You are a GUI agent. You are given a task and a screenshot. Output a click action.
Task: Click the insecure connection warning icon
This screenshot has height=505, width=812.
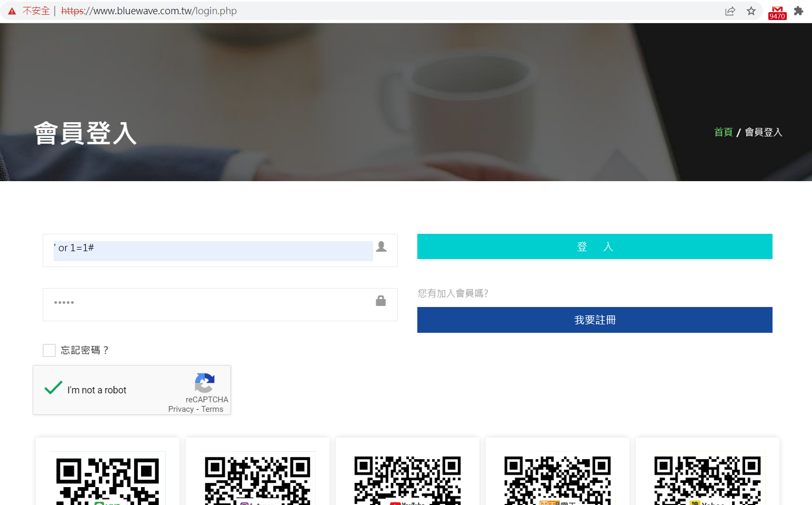click(x=12, y=11)
